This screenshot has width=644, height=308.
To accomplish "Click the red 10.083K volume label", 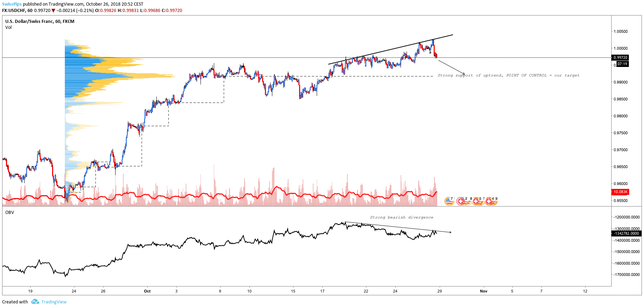I will pyautogui.click(x=620, y=192).
